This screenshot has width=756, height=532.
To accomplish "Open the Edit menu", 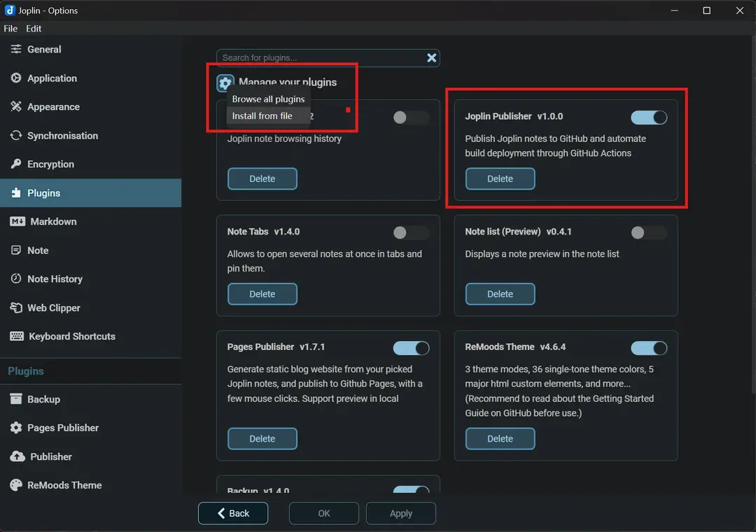I will 33,29.
